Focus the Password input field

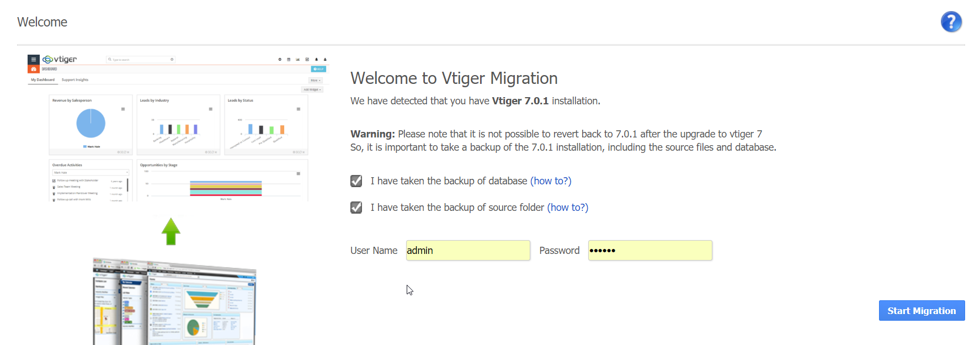coord(650,251)
